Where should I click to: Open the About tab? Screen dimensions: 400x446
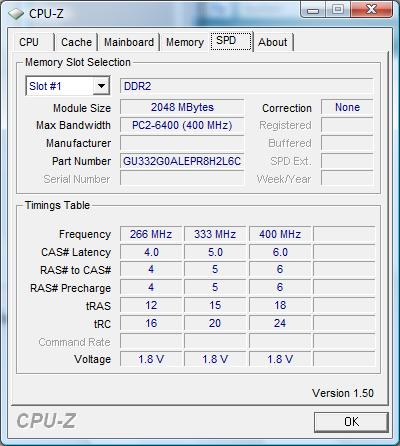(273, 42)
